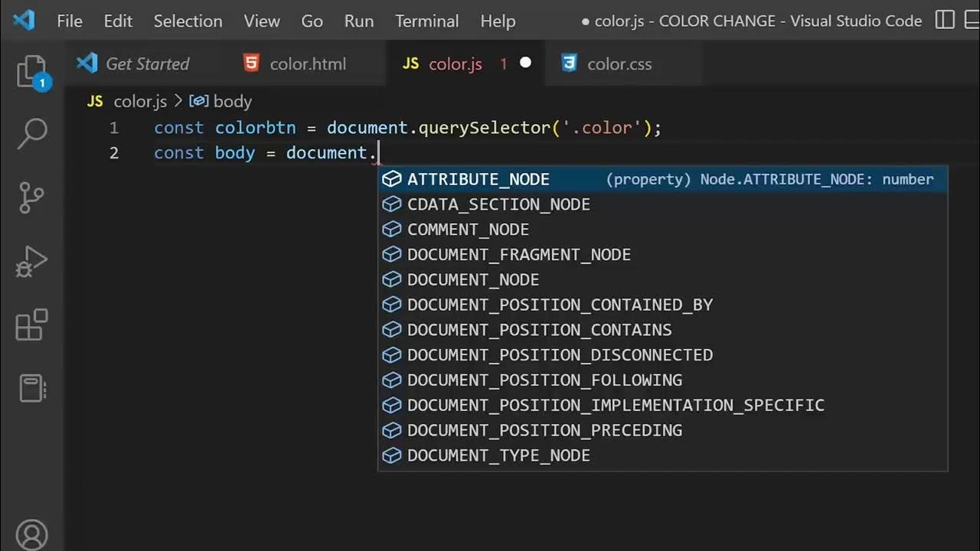The image size is (980, 551).
Task: Select DOCUMENT_POSITION_IMPLEMENTATION_SPECIFIC suggestion
Action: (x=663, y=405)
